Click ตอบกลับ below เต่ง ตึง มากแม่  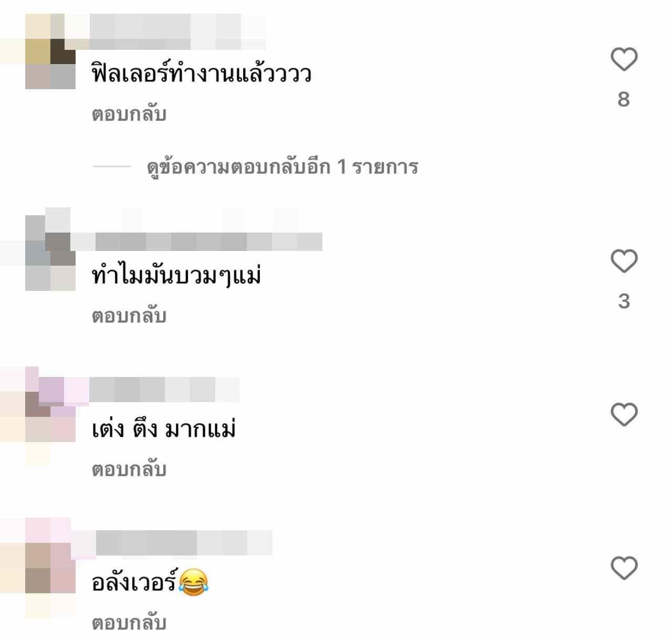coord(129,469)
